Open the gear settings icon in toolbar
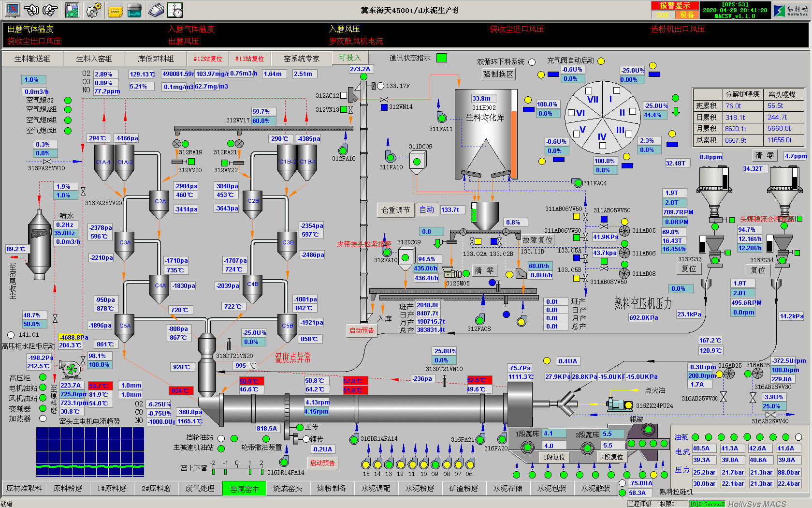 (93, 10)
